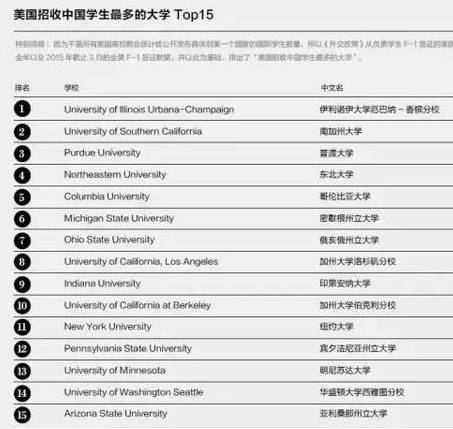Click the '排名' column header
453x429 pixels.
(x=22, y=88)
